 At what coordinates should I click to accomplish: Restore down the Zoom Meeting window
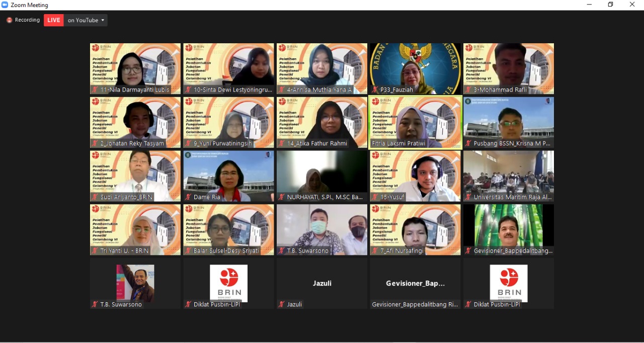(610, 5)
